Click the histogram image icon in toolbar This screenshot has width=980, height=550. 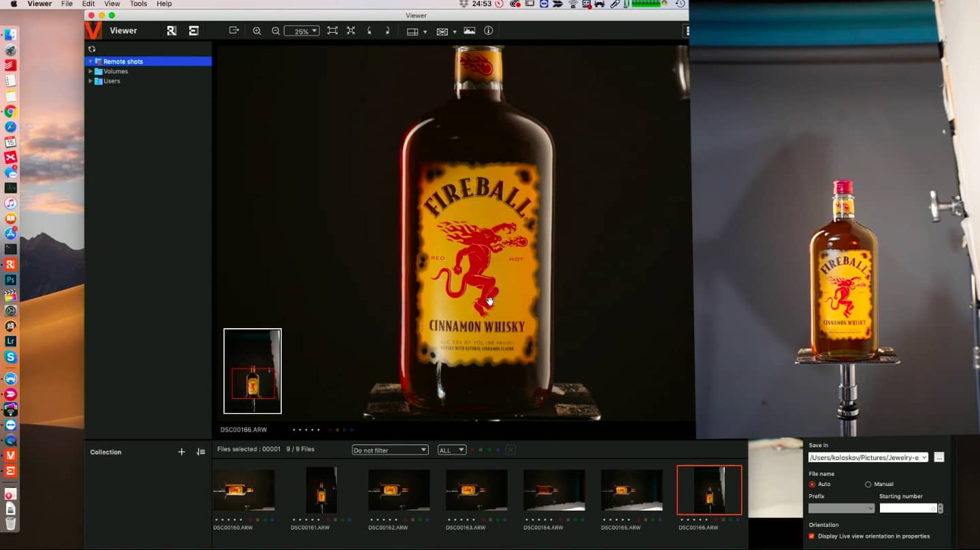click(x=470, y=31)
